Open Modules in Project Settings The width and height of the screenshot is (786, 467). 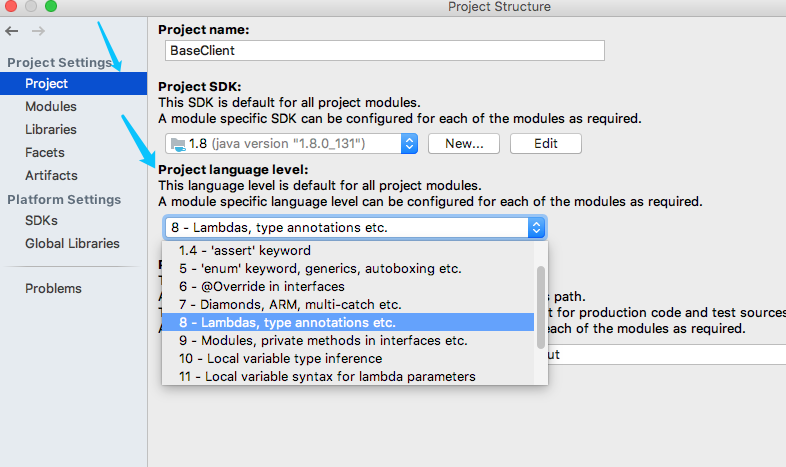pos(51,107)
